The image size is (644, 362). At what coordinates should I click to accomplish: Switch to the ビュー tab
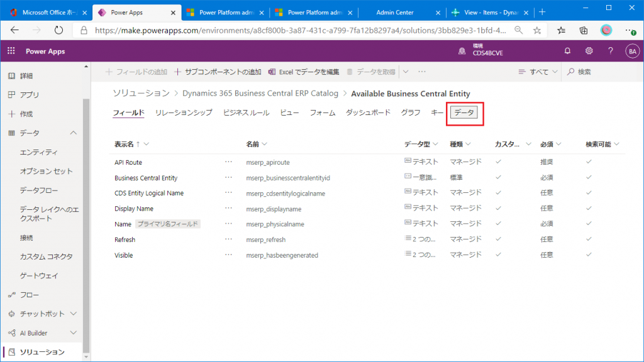pos(289,112)
